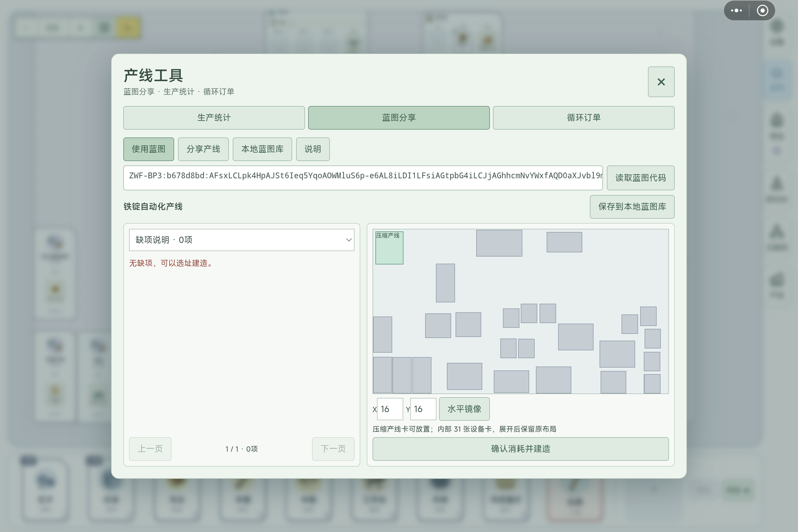Image resolution: width=798 pixels, height=532 pixels.
Task: Click the 铁锭自动化产线 blueprint title
Action: point(153,207)
